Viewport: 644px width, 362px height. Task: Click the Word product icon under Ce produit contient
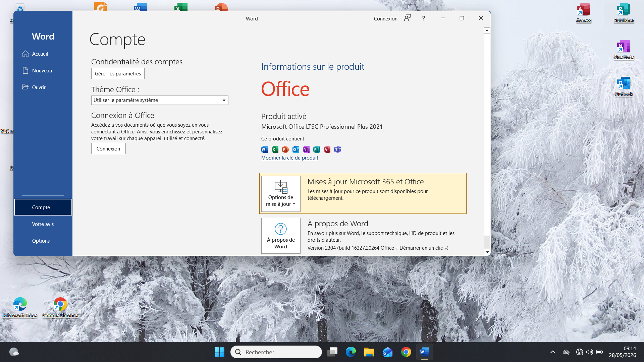pos(265,149)
